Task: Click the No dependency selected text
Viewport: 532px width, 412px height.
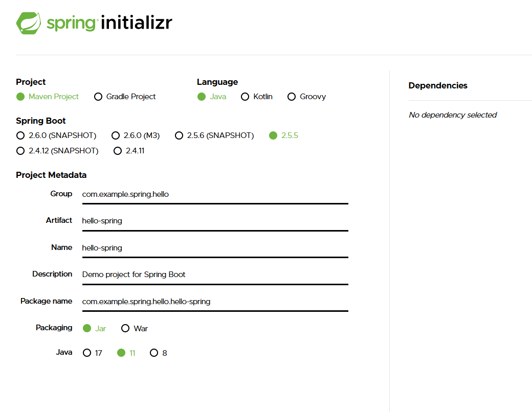Action: [x=453, y=115]
